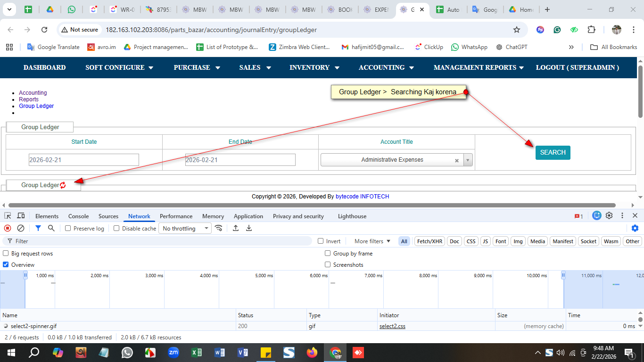
Task: Import a HAR file
Action: pos(236,228)
